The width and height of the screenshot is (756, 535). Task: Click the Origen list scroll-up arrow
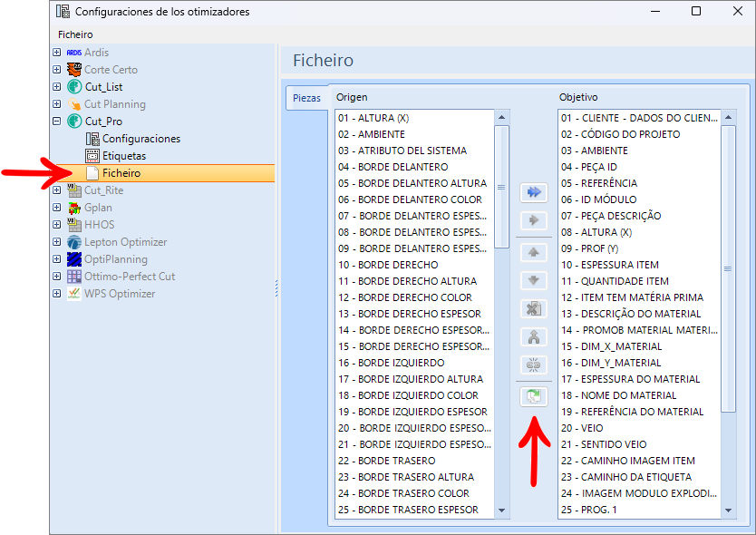pyautogui.click(x=502, y=117)
